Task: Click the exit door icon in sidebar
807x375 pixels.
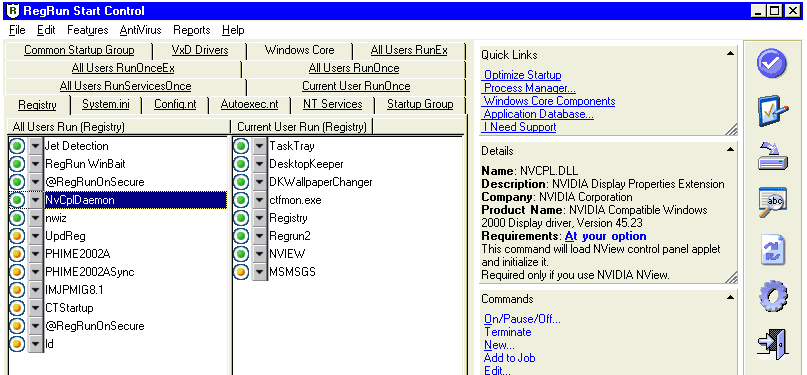Action: [773, 343]
